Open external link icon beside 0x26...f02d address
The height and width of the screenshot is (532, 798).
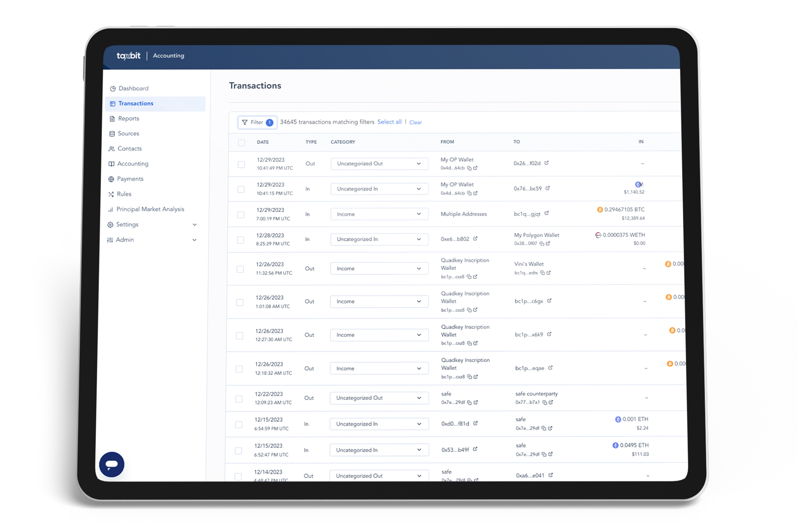coord(546,163)
